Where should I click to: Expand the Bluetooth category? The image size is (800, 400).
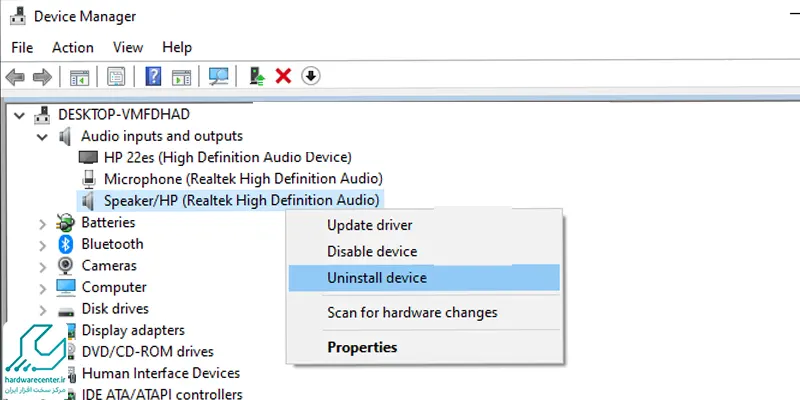(x=42, y=244)
